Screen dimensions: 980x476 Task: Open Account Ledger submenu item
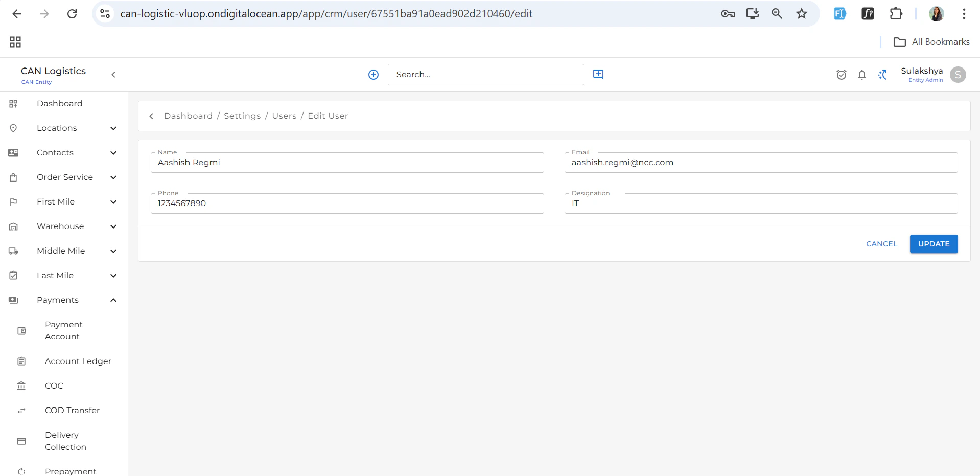pyautogui.click(x=78, y=361)
